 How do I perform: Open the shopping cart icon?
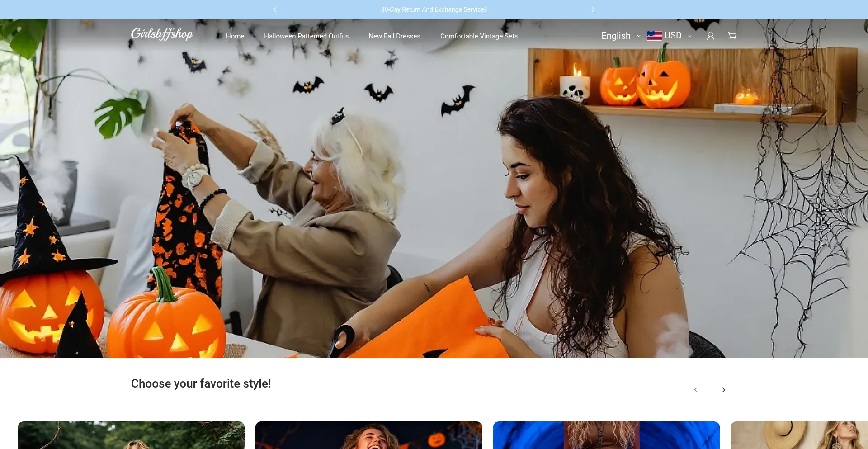(x=732, y=36)
